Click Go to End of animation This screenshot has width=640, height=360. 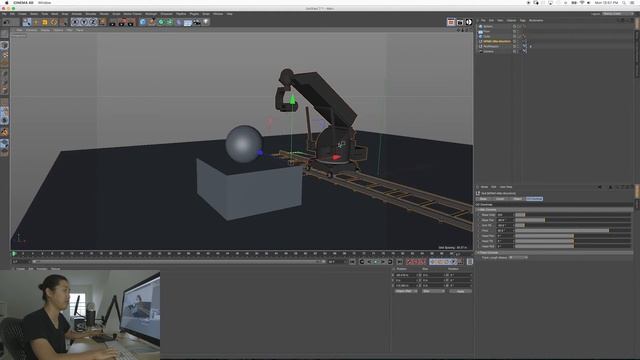(400, 262)
